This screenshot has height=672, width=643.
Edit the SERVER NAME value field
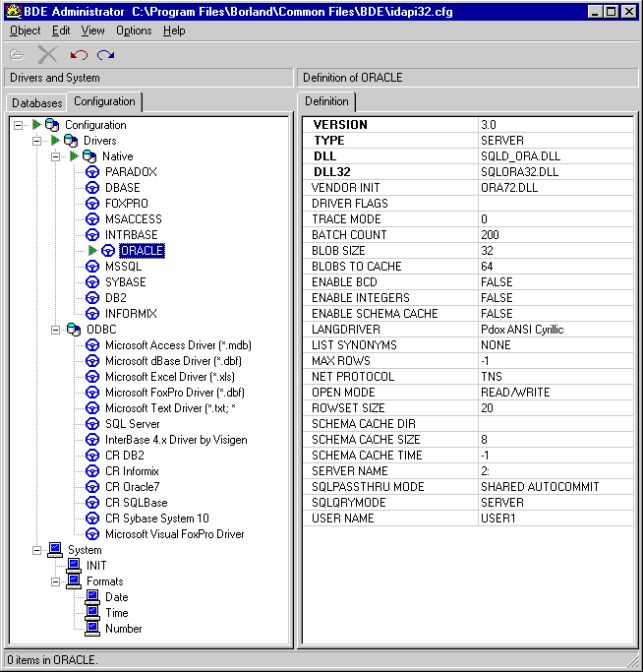[x=555, y=471]
